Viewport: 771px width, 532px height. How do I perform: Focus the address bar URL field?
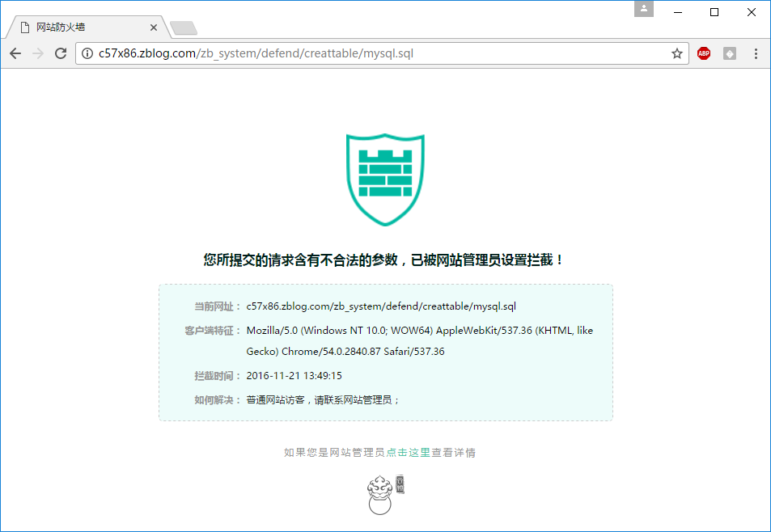pos(380,53)
